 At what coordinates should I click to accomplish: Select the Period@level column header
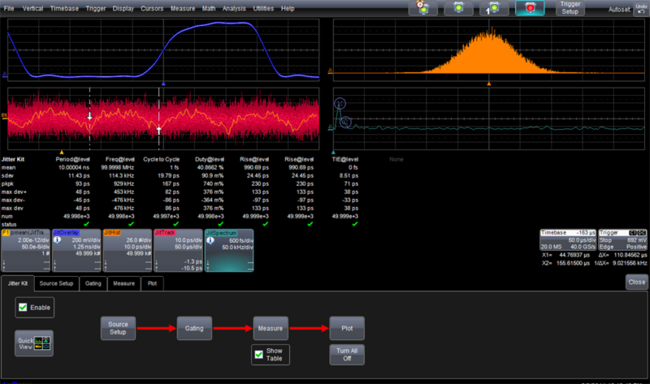[x=73, y=159]
